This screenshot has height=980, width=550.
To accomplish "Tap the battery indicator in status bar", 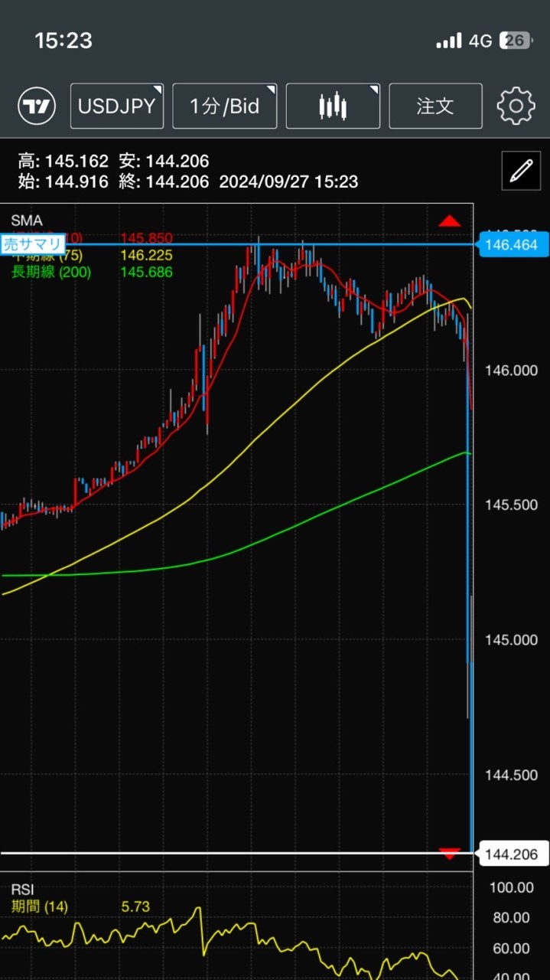I will 516,41.
